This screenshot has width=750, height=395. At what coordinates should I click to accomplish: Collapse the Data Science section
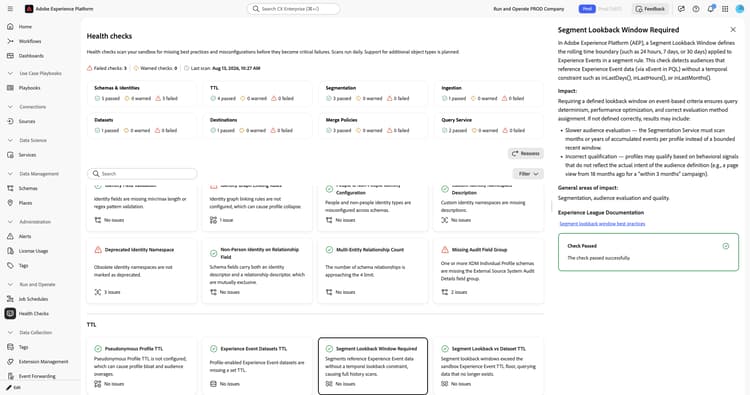11,141
